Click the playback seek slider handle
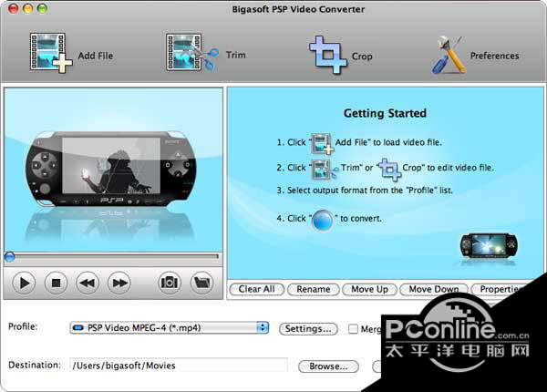 (x=9, y=257)
